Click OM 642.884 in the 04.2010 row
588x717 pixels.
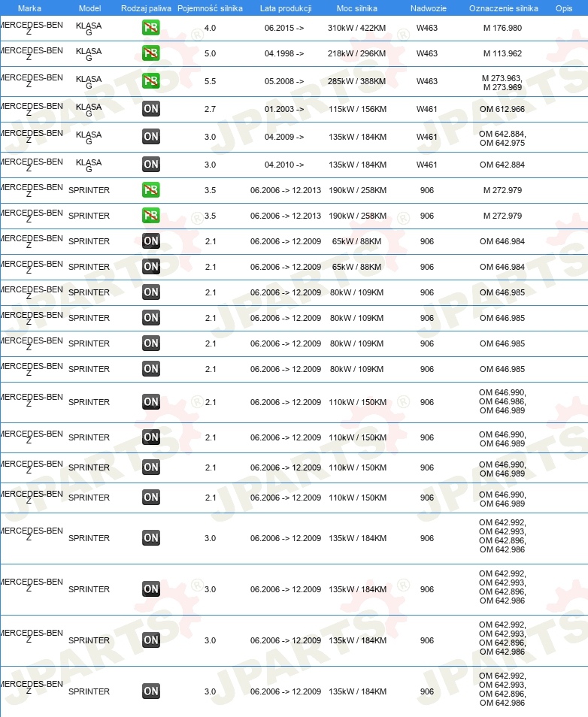point(502,165)
